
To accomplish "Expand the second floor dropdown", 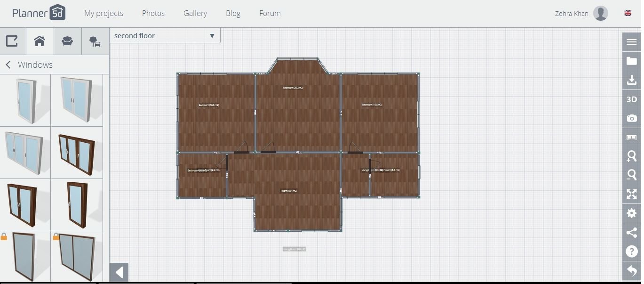I will click(165, 36).
